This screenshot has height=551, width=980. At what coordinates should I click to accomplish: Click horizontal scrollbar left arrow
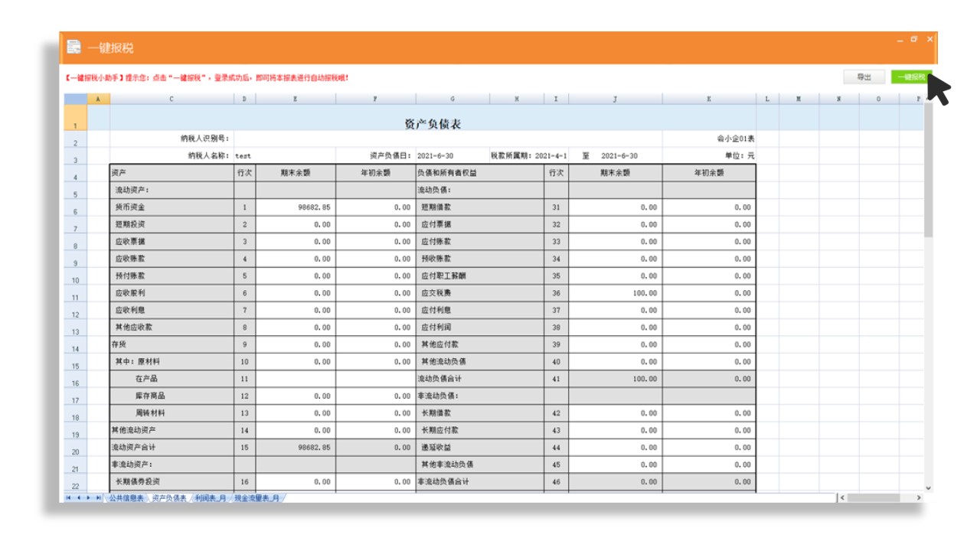[843, 498]
